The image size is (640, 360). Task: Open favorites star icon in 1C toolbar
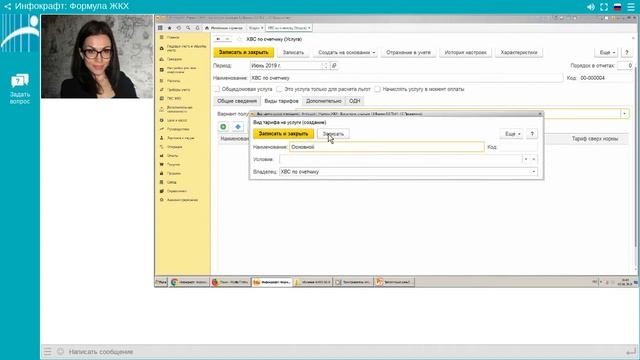(x=169, y=28)
